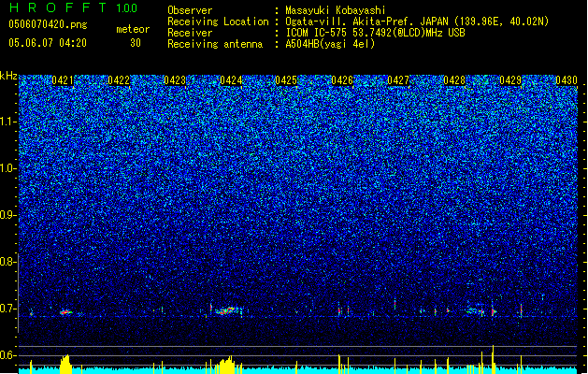
Task: Click the kHz axis unit label
Action: (8, 76)
